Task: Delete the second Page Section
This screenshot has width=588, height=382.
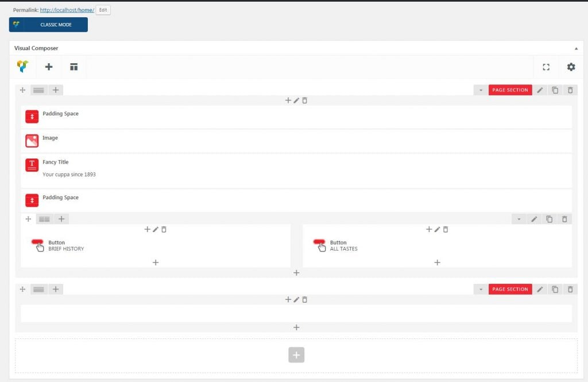Action: (570, 290)
